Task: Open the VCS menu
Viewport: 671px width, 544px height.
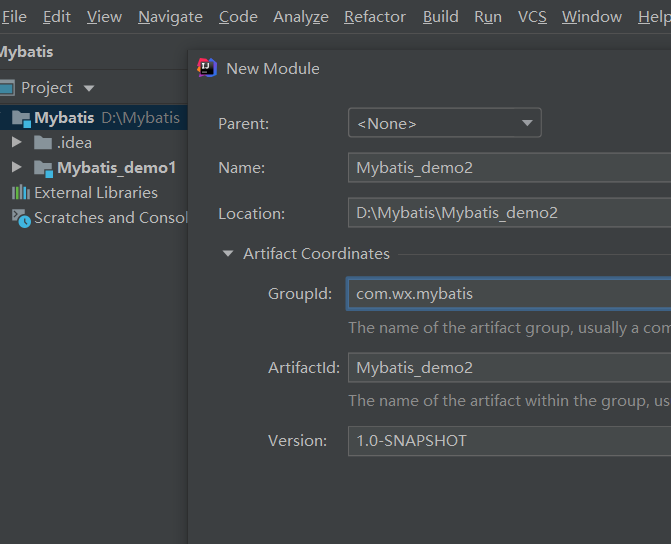Action: click(x=531, y=17)
